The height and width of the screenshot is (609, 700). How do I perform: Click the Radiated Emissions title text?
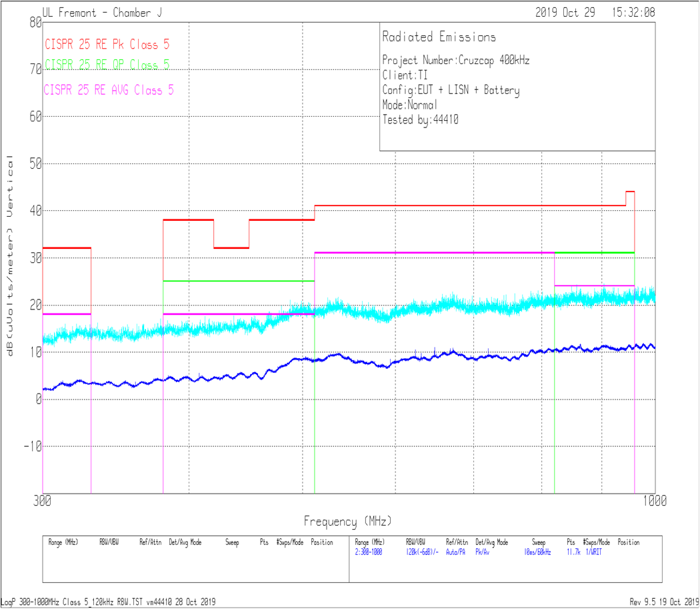click(439, 37)
